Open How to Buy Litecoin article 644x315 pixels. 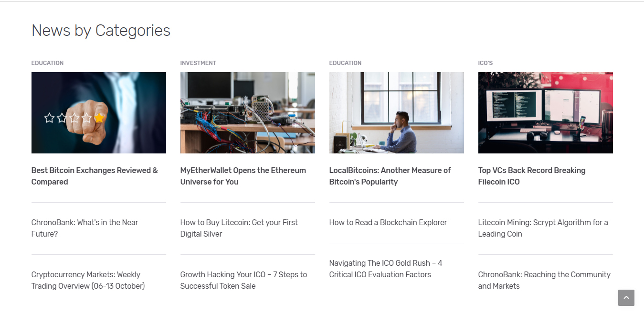click(239, 228)
